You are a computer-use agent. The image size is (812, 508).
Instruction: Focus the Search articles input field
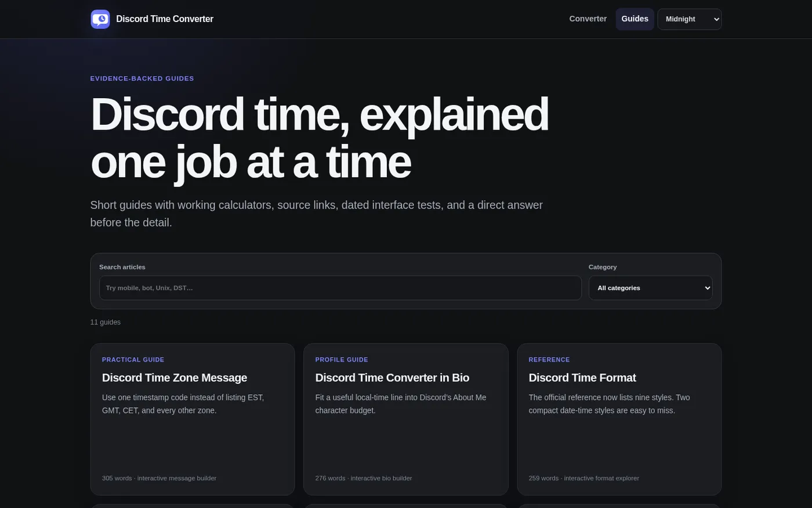(340, 288)
